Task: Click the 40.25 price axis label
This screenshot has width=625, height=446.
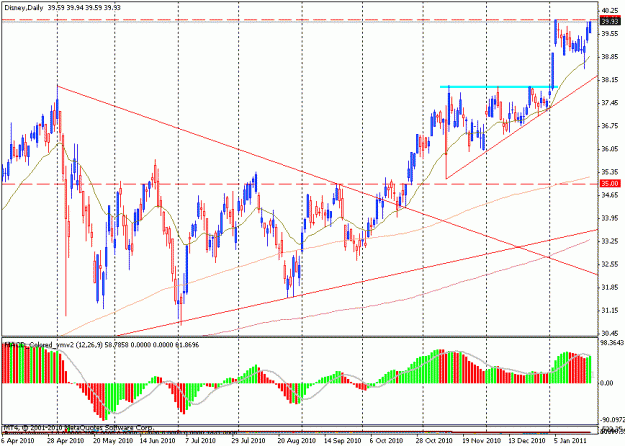Action: pos(610,11)
